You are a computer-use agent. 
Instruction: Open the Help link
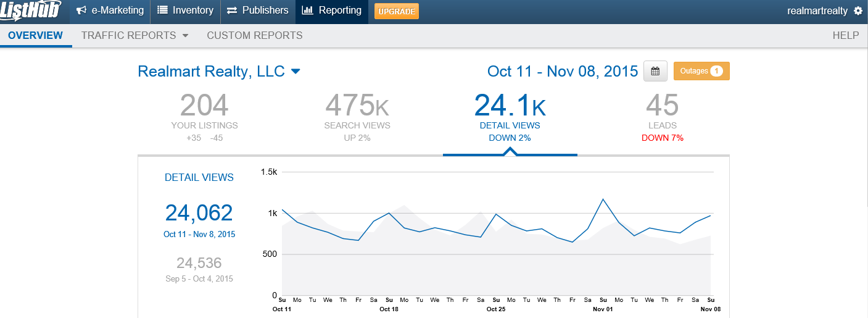[x=845, y=35]
